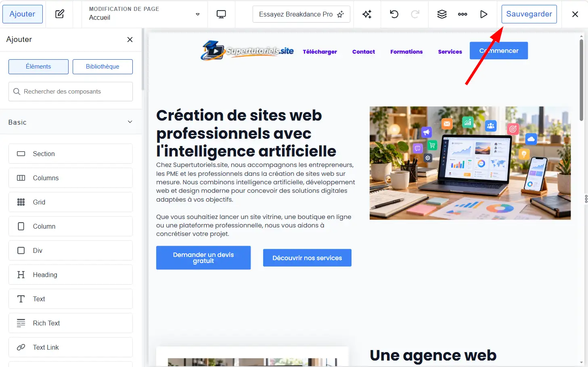Select the heading Création de sites web professionnels

coord(246,133)
